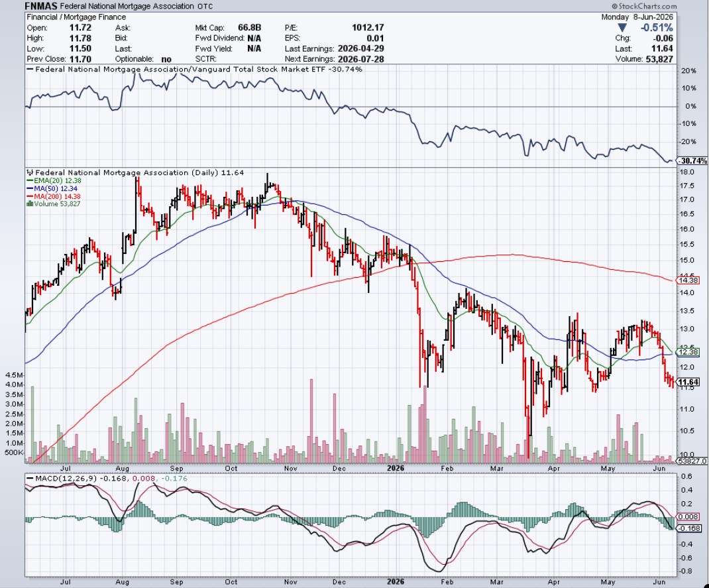The height and width of the screenshot is (588, 709).
Task: Click the 53827.0 volume axis tag
Action: [x=692, y=461]
